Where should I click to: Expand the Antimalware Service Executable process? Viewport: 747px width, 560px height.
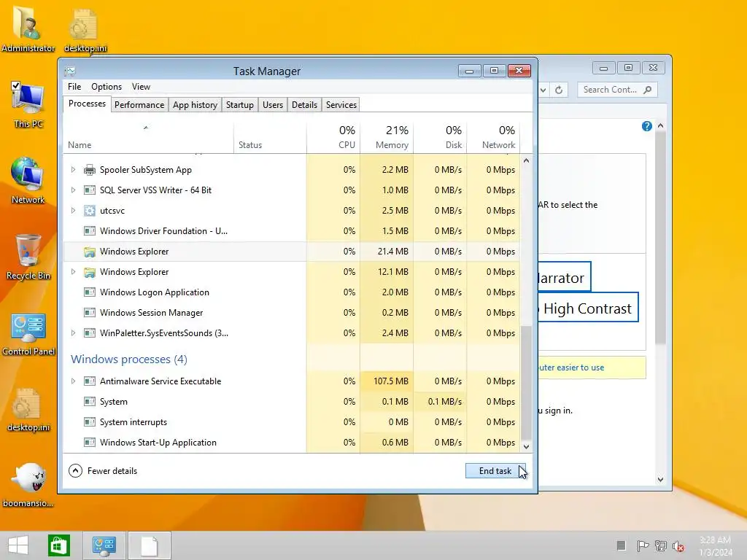tap(73, 381)
